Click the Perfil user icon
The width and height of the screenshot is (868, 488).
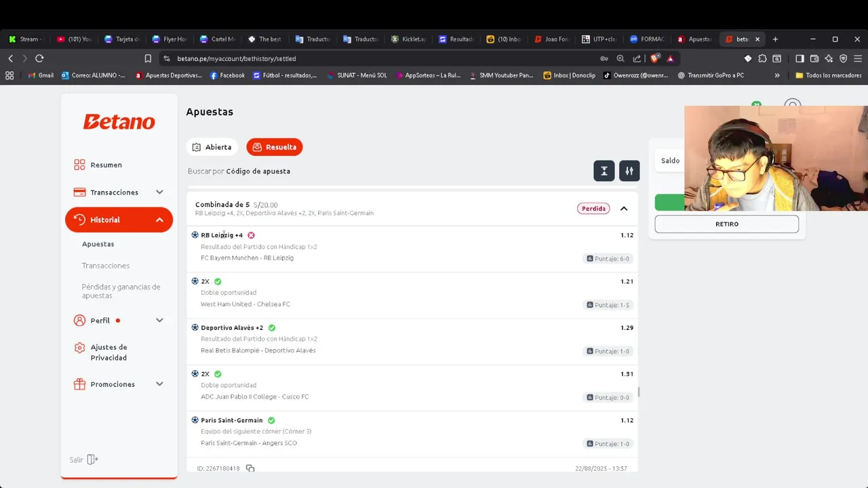tap(79, 320)
